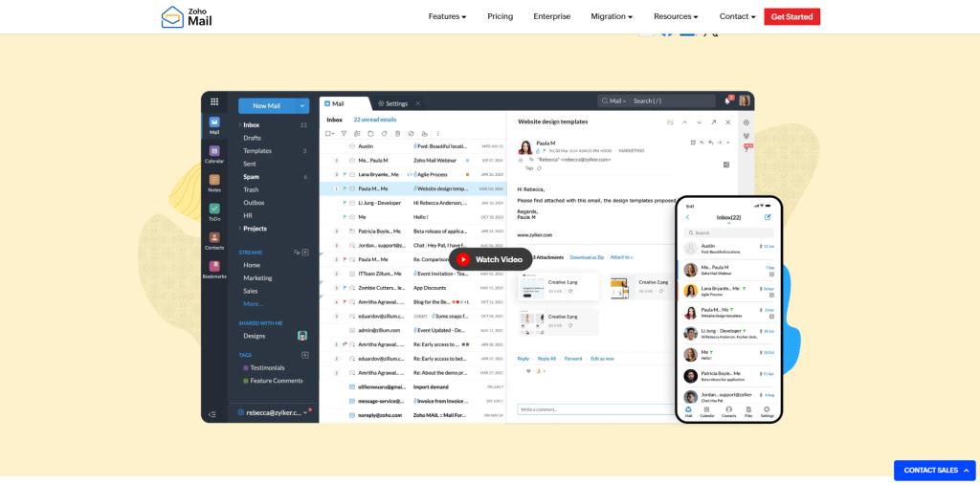Expand the CONTACT SALES panel chevron
Image resolution: width=980 pixels, height=485 pixels.
tap(967, 470)
